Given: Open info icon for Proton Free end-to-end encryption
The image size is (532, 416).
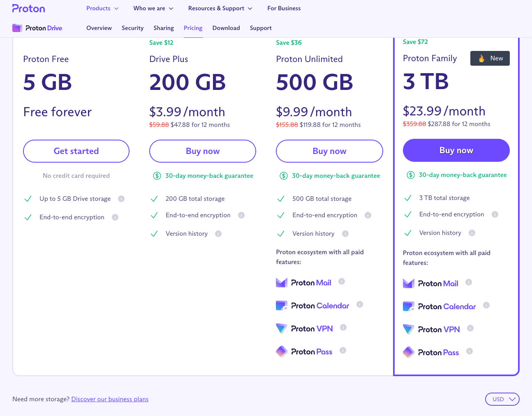Looking at the screenshot, I should (x=115, y=217).
